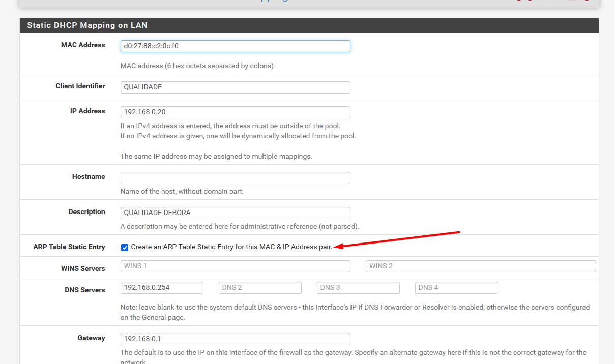Click the 'Hostname' row label
This screenshot has width=614, height=364.
point(89,177)
